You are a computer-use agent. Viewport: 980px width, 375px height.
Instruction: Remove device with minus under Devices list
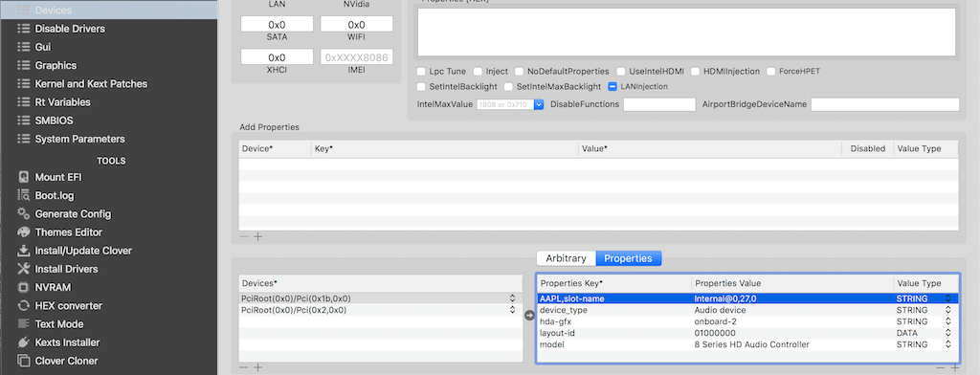tap(244, 367)
